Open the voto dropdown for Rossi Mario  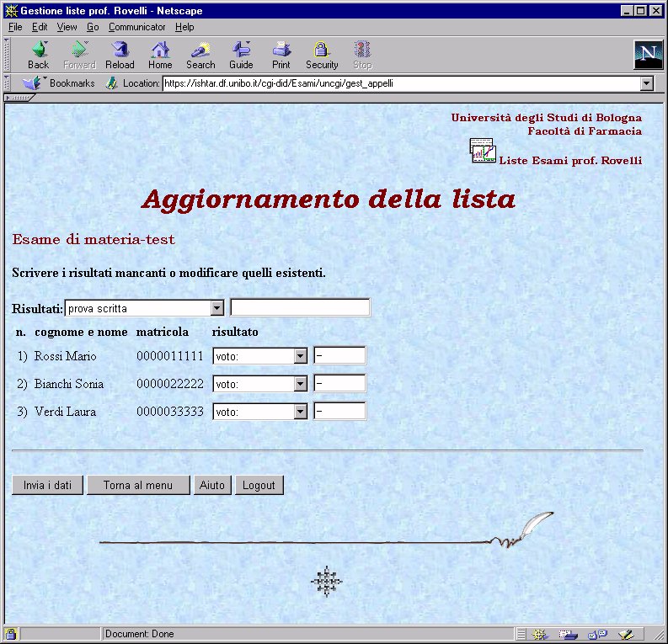click(301, 356)
